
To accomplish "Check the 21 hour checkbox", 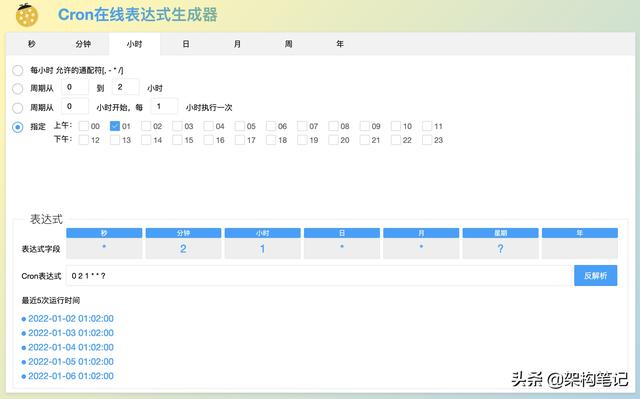I will click(x=364, y=140).
